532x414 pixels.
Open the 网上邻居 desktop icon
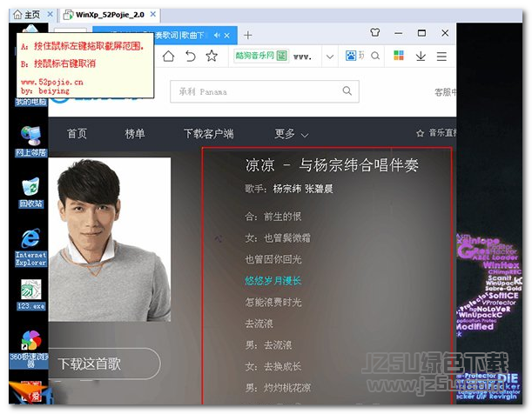(x=30, y=141)
